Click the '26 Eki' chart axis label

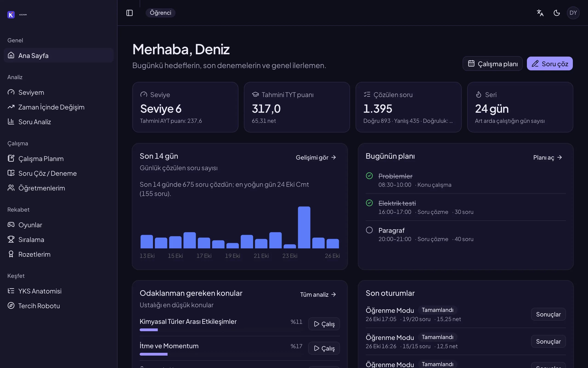click(x=332, y=256)
